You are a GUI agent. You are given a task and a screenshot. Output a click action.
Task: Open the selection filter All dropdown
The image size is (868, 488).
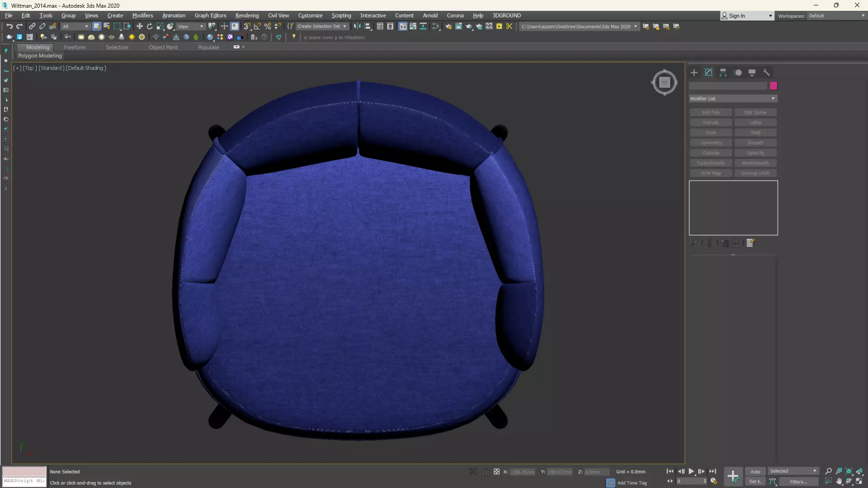tap(76, 26)
